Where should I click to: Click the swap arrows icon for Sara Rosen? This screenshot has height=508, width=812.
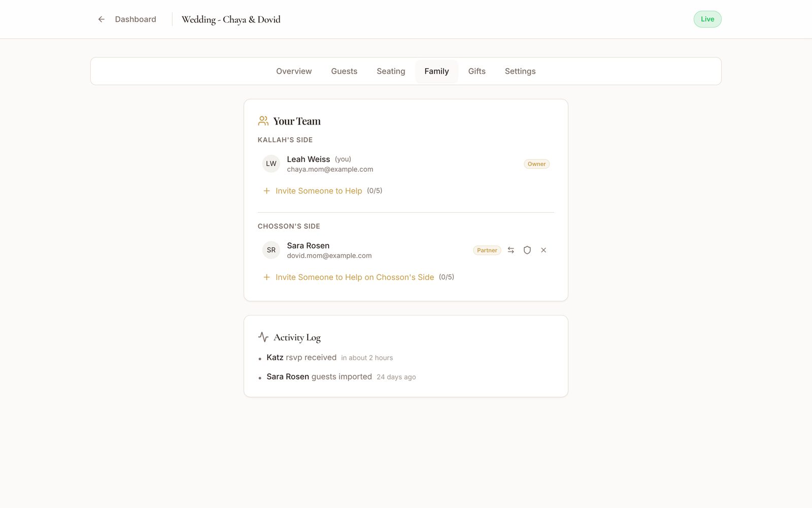(511, 250)
